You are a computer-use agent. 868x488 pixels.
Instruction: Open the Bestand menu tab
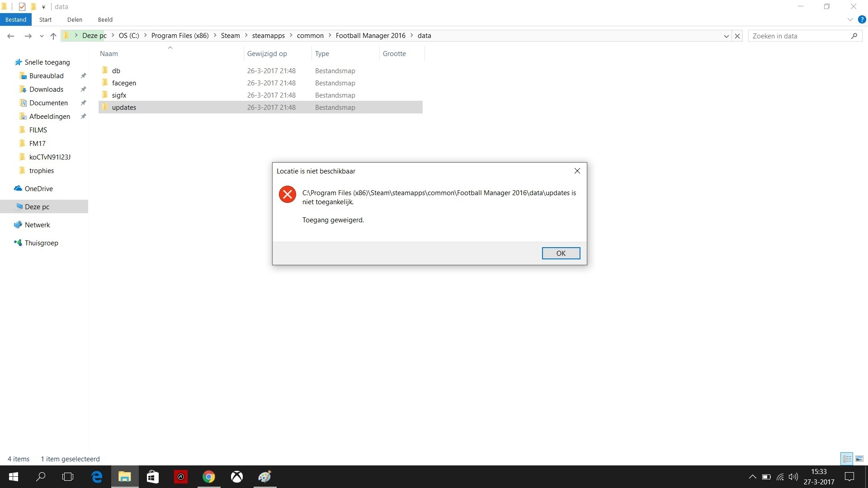coord(16,19)
